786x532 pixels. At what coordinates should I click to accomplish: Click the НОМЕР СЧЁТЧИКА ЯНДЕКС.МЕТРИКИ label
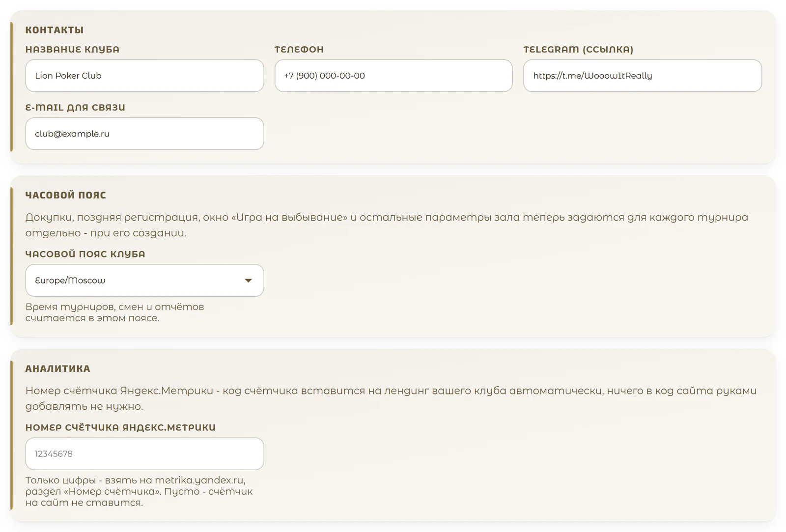click(120, 427)
